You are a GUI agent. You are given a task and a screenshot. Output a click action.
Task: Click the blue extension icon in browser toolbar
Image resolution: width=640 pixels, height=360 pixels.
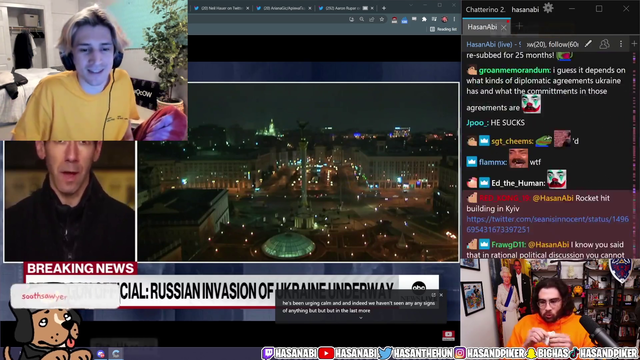coord(404,20)
